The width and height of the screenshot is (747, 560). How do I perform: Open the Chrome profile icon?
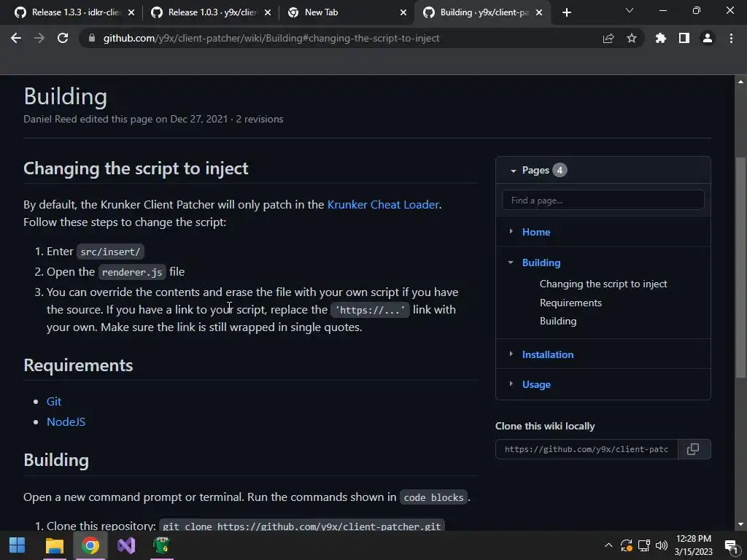tap(708, 38)
